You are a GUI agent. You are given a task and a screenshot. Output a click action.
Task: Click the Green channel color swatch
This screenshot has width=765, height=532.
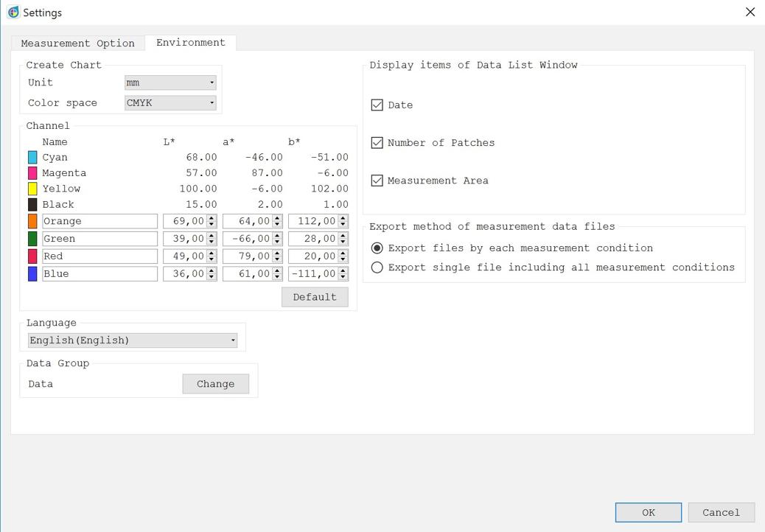[x=32, y=239]
